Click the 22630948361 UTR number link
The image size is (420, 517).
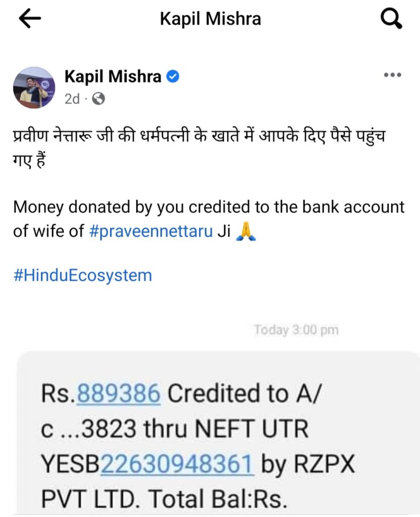(x=177, y=463)
